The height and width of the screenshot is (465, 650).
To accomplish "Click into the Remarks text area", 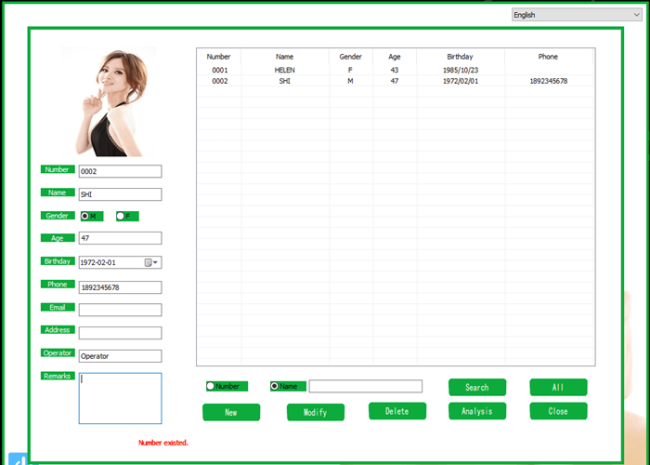I will [x=120, y=398].
